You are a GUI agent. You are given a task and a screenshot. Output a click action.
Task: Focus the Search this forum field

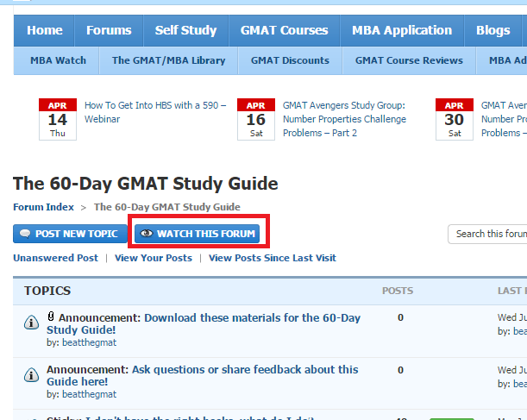tap(487, 234)
